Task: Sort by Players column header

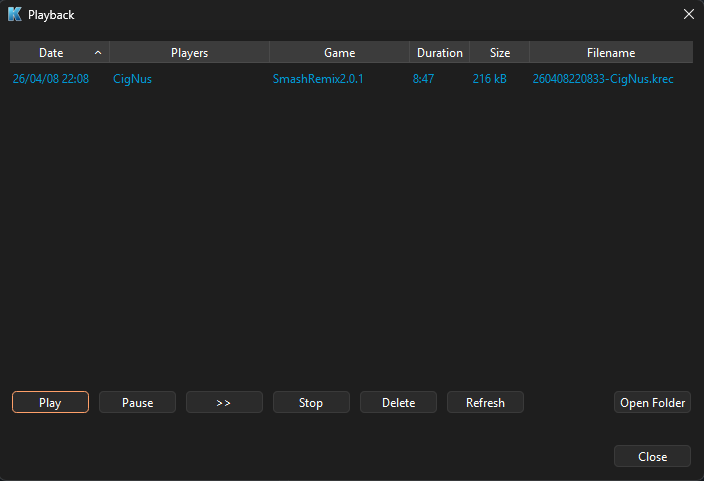Action: (189, 53)
